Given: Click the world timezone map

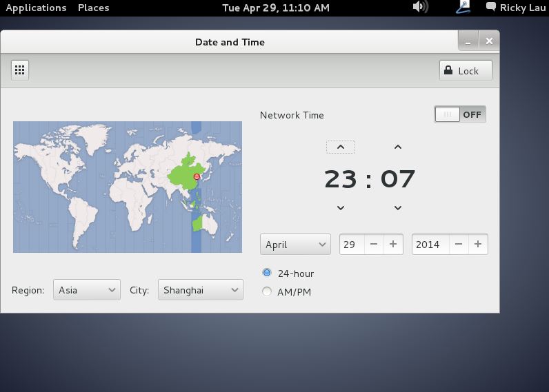Looking at the screenshot, I should [x=128, y=187].
